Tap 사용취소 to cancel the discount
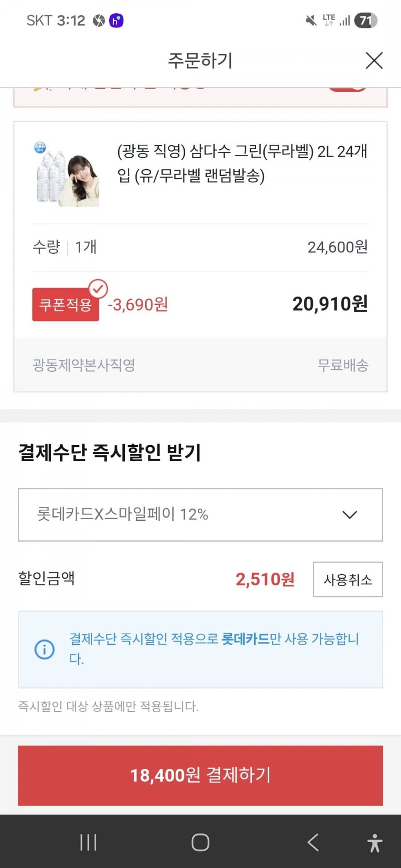 tap(348, 579)
